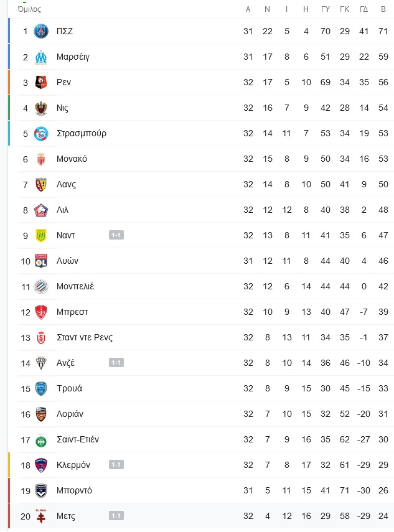Click the ΓΔ goal difference column header
The image size is (394, 532).
click(364, 9)
